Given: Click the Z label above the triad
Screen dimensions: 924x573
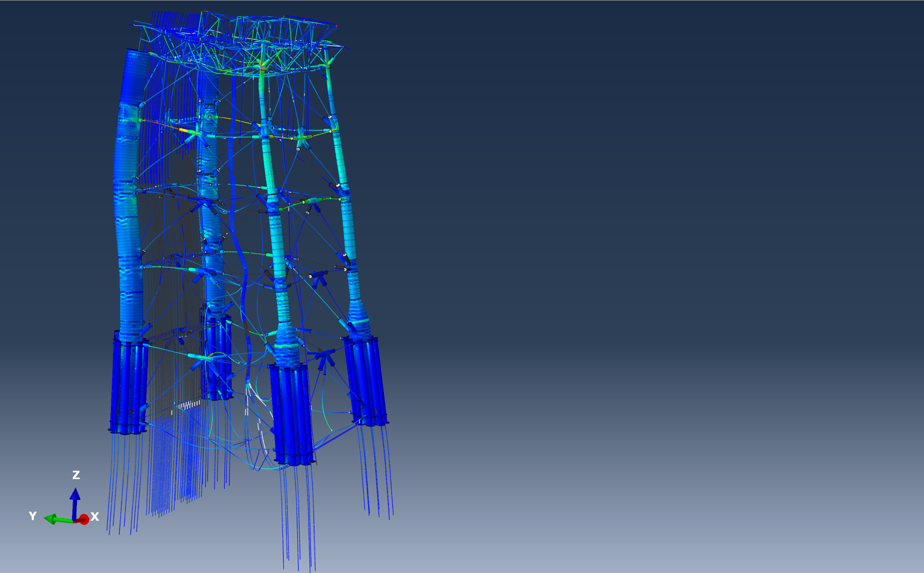Looking at the screenshot, I should tap(76, 475).
